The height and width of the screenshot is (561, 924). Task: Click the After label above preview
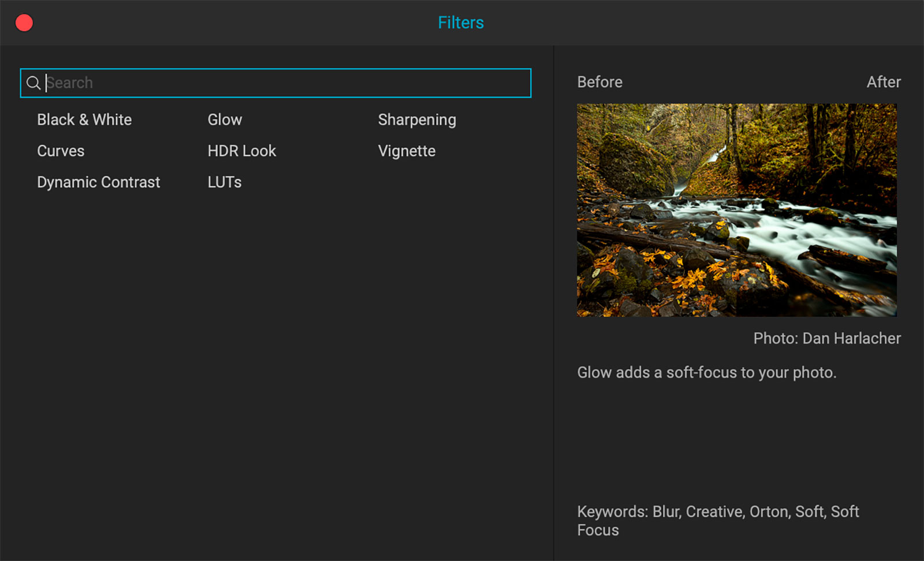pos(883,82)
